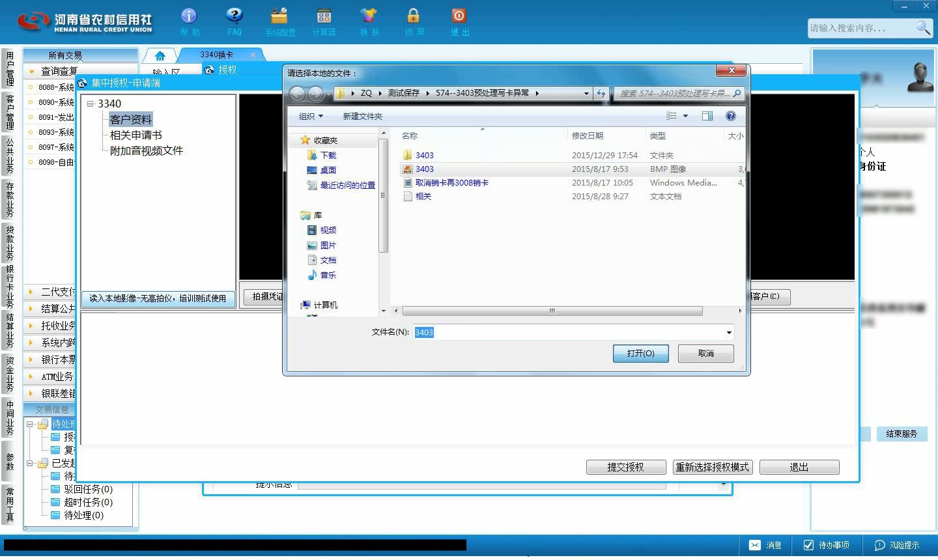Refresh the folder path in file dialog
The image size is (938, 560).
pyautogui.click(x=601, y=93)
